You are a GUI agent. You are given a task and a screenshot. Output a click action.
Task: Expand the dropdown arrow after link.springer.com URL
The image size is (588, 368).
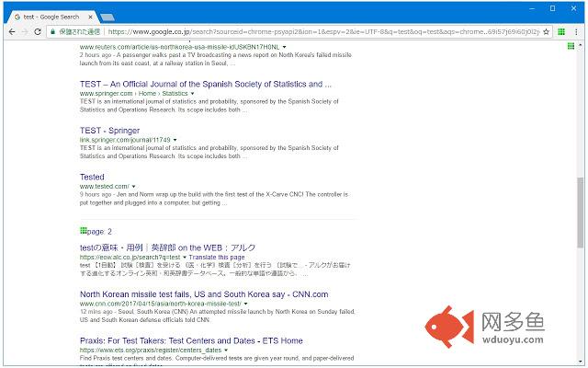[175, 140]
